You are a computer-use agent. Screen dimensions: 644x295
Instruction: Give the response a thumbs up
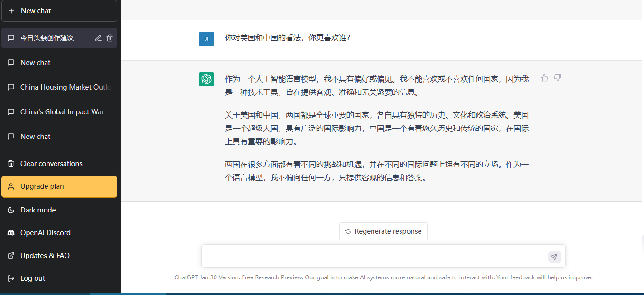(544, 78)
